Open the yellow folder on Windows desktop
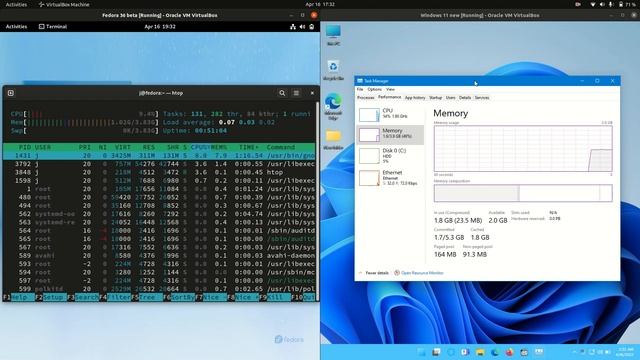The height and width of the screenshot is (360, 640). [x=333, y=140]
